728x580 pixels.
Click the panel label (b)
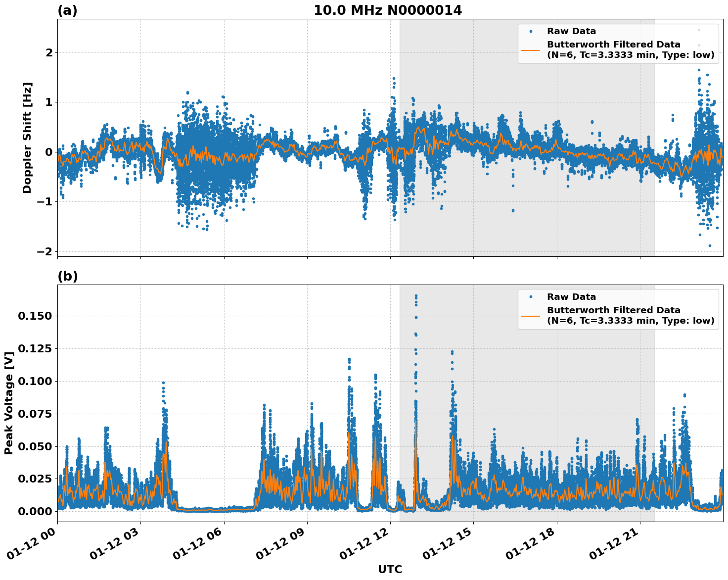pyautogui.click(x=68, y=276)
